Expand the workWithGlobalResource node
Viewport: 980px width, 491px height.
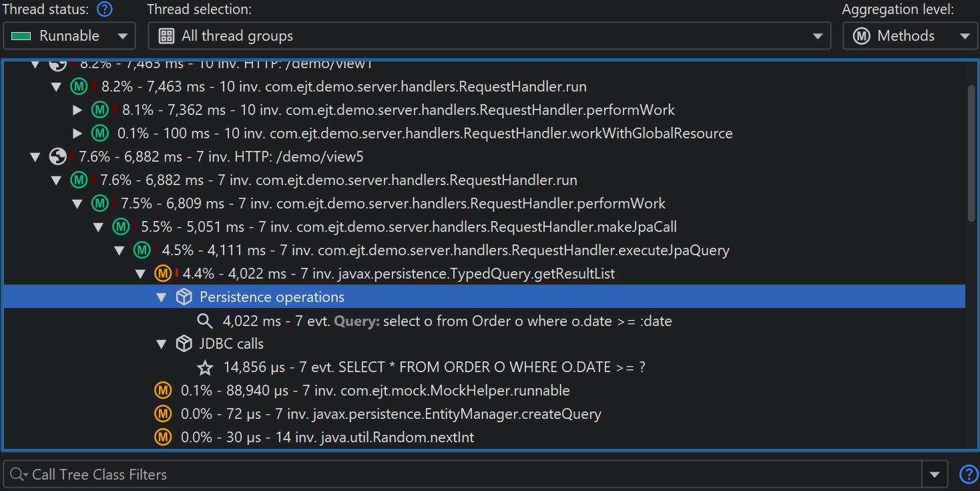tap(78, 134)
